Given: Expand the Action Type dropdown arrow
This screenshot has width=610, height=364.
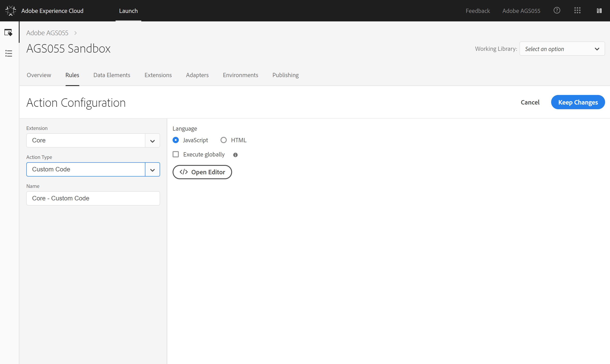Looking at the screenshot, I should (x=152, y=169).
